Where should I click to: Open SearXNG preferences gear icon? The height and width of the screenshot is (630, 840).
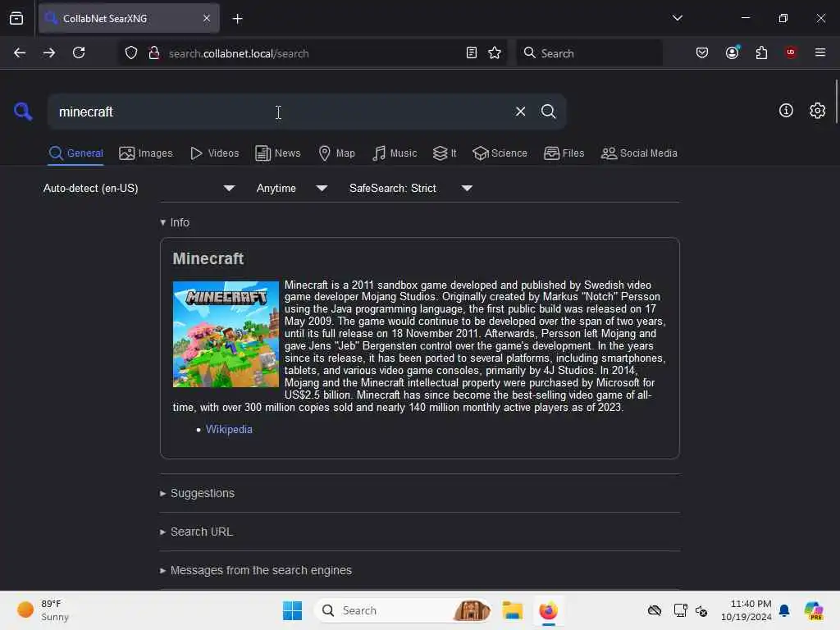click(x=817, y=111)
